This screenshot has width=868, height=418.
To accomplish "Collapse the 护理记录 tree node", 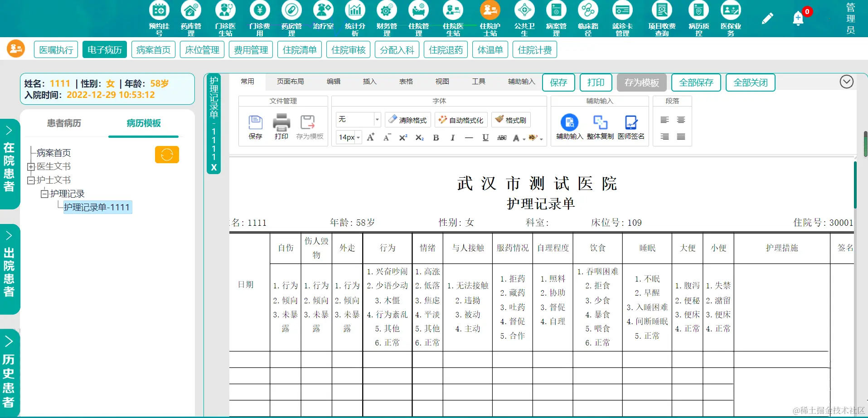I will [44, 194].
